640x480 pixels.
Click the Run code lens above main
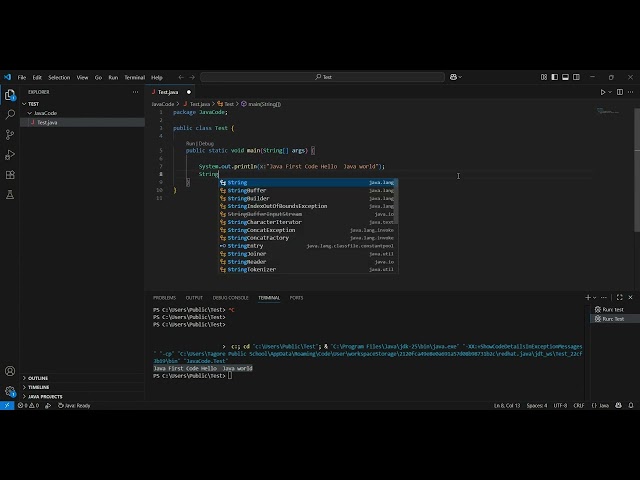click(191, 144)
